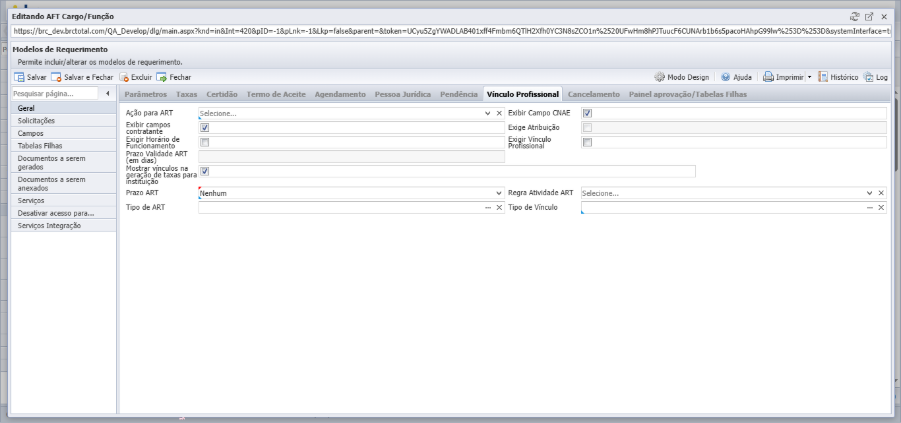
Task: Expand the Imprimir dropdown arrow
Action: 809,77
